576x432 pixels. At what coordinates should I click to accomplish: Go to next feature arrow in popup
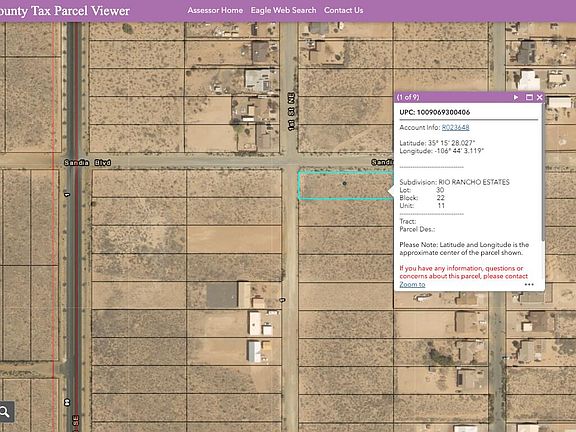point(516,97)
